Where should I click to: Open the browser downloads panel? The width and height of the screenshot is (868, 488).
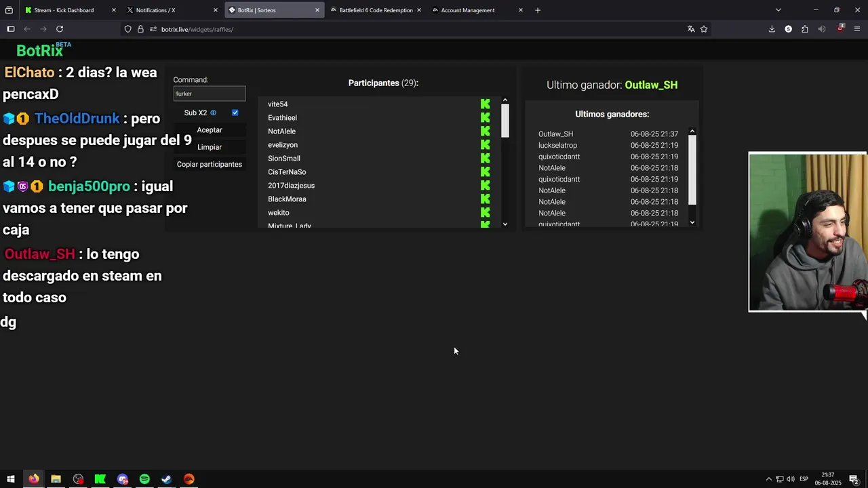point(772,29)
